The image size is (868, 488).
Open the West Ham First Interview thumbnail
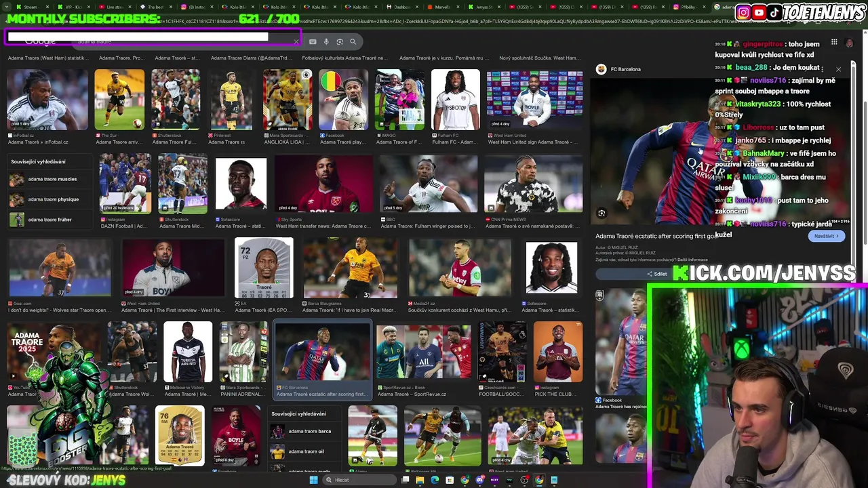click(173, 268)
